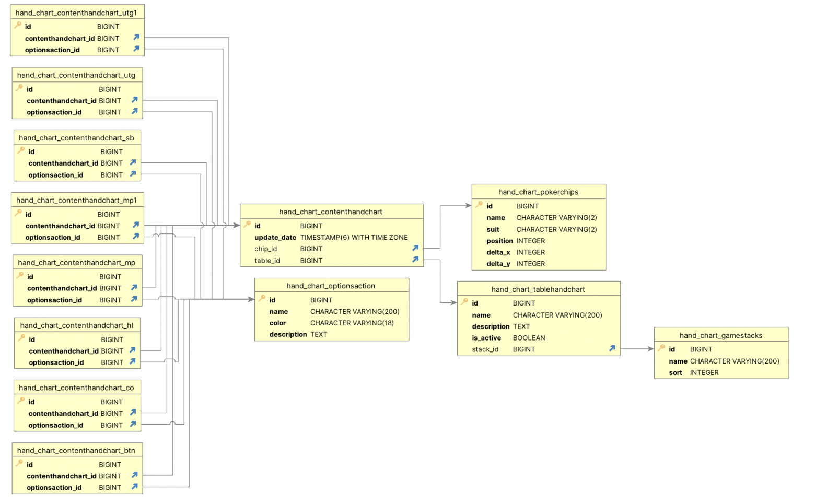Select the hand_chart_optionsaction table title
Screen dimensions: 815x504
pyautogui.click(x=331, y=286)
